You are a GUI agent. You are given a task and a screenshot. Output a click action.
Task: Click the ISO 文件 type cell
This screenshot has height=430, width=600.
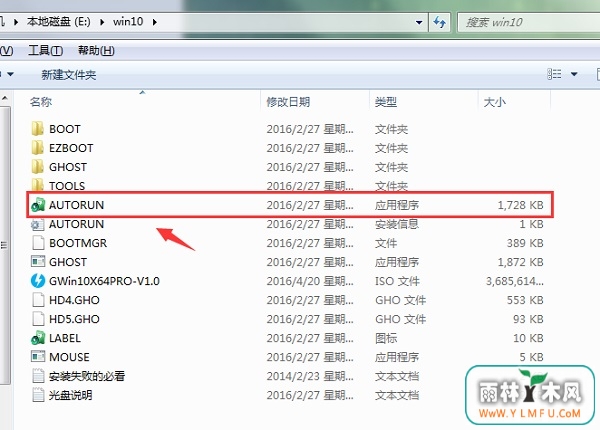397,281
